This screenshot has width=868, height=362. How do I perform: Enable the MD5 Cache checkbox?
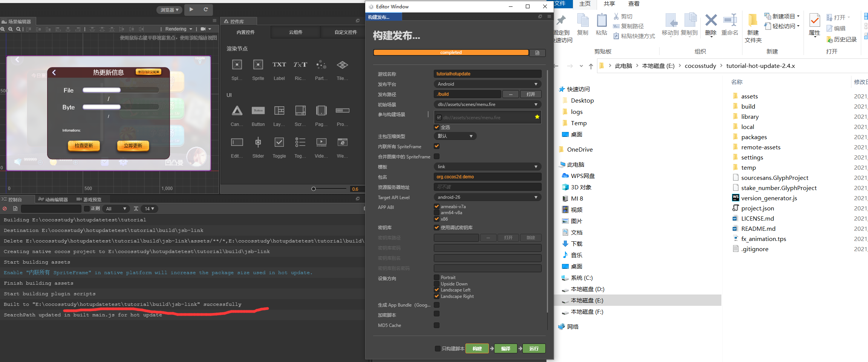click(x=437, y=325)
